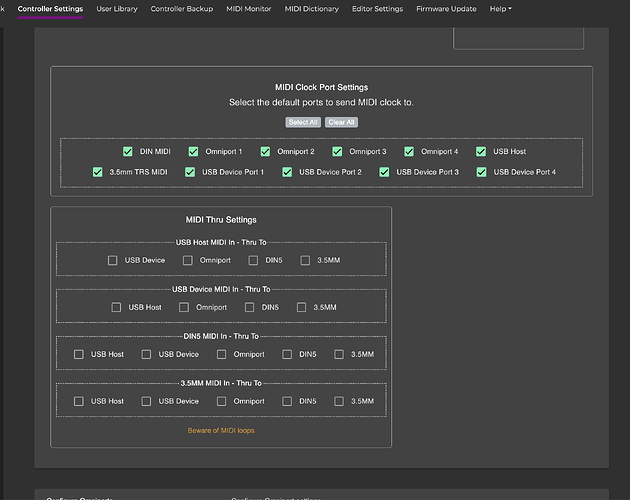Check DIN5 MIDI In thru to 3.5MM
The height and width of the screenshot is (500, 630).
(x=339, y=354)
